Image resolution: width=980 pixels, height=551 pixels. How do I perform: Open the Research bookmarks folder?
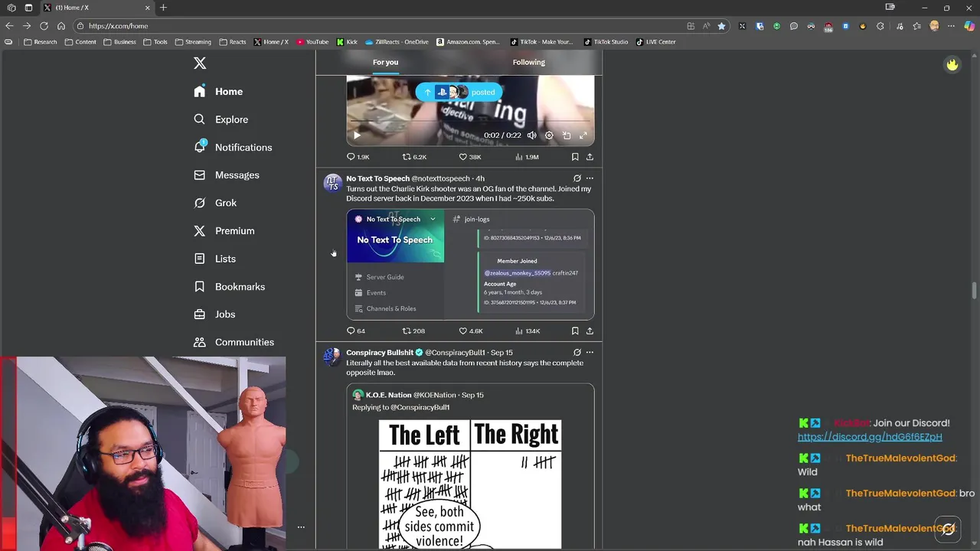40,42
